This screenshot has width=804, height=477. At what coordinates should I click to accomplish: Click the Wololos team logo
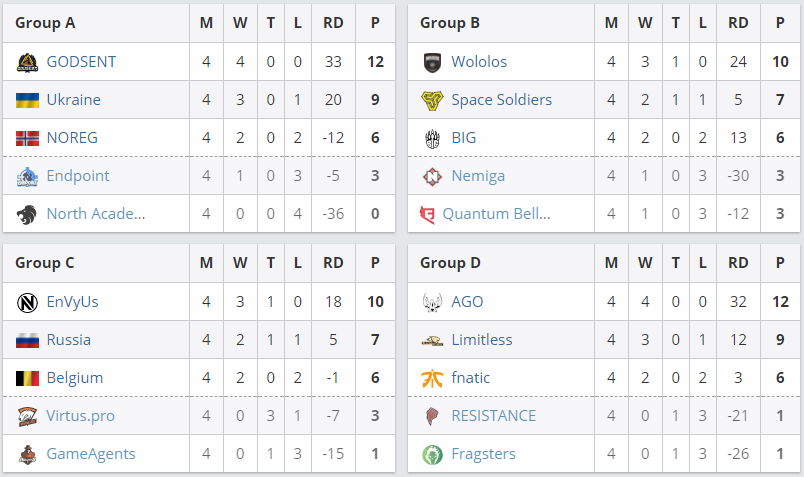click(432, 62)
